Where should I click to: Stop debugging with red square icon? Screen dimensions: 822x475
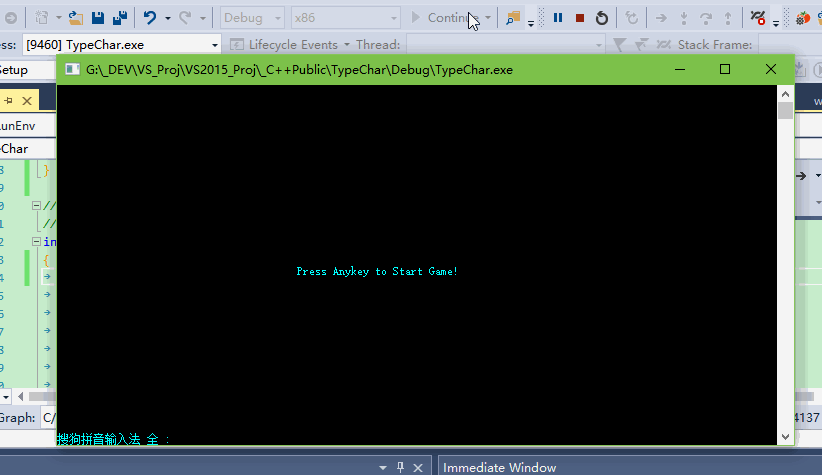pyautogui.click(x=579, y=18)
